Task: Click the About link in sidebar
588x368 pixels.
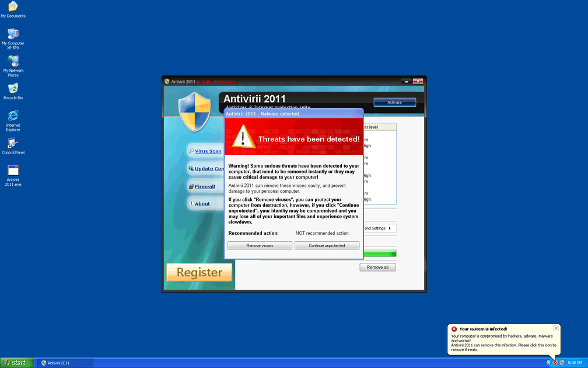Action: point(202,204)
